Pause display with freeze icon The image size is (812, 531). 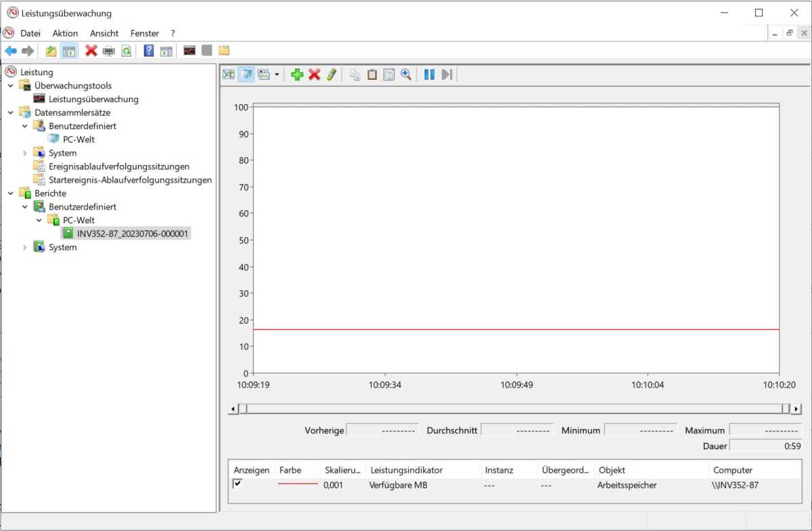click(x=429, y=74)
